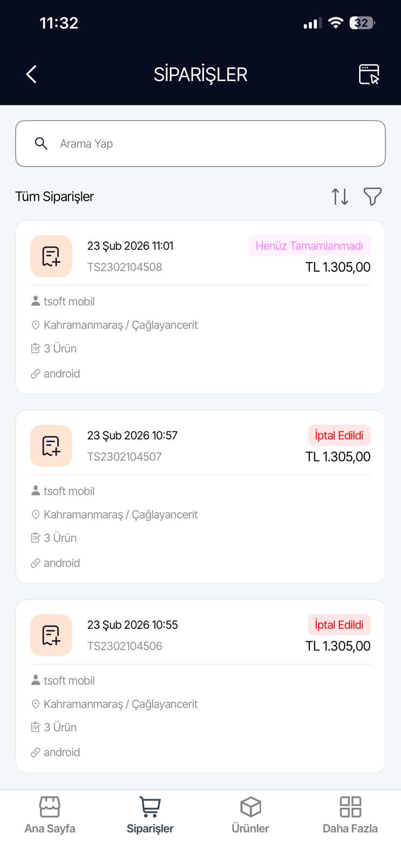Tap the order icon for TS2302104506
The image size is (401, 868).
(x=51, y=635)
